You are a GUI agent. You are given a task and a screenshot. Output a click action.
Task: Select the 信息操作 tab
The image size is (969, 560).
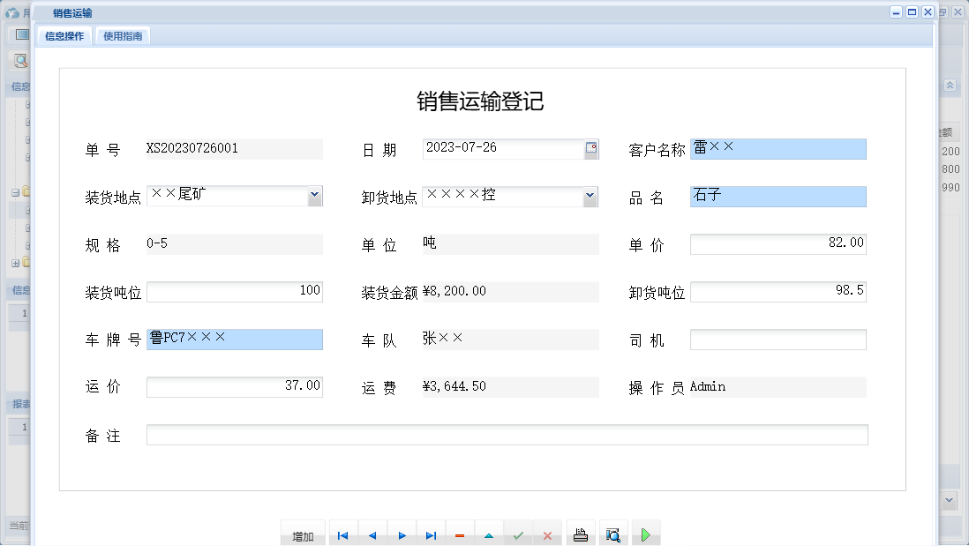click(64, 36)
